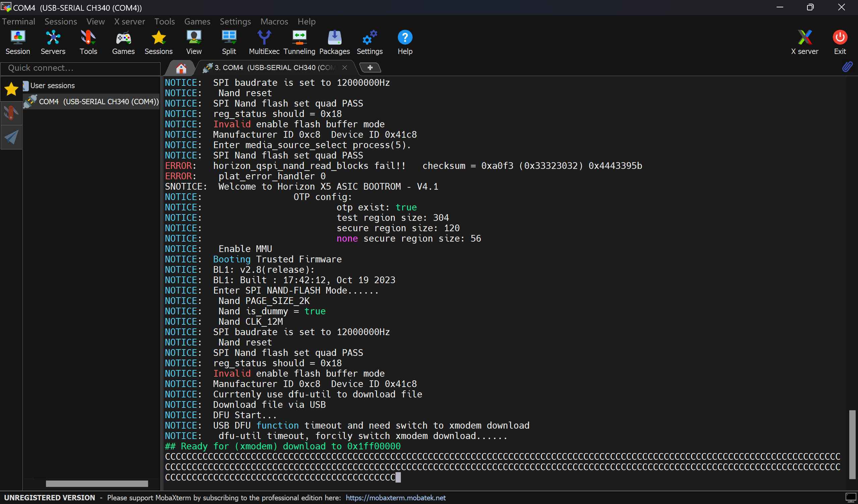Click 'BL1: Built : 17:42:12' line

280,280
